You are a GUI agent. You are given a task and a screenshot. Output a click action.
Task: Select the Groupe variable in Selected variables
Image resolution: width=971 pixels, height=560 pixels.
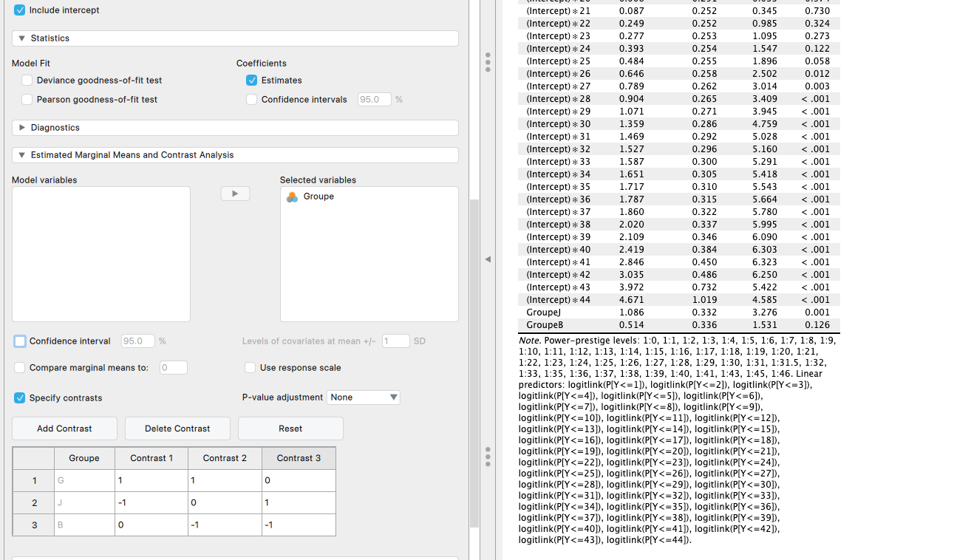point(318,197)
